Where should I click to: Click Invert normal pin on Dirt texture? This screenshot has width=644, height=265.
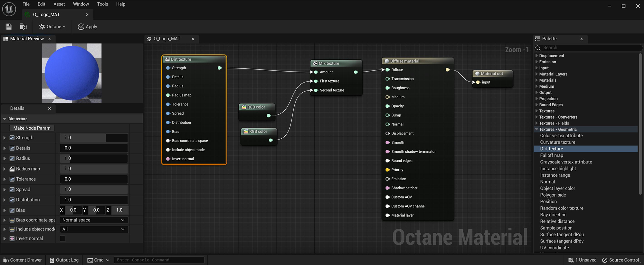point(168,159)
